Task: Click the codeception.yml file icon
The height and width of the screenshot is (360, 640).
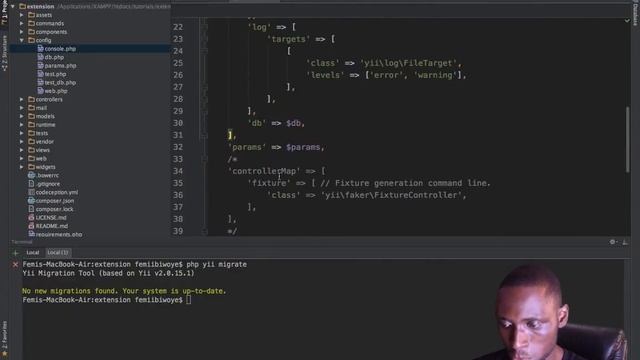Action: tap(31, 192)
